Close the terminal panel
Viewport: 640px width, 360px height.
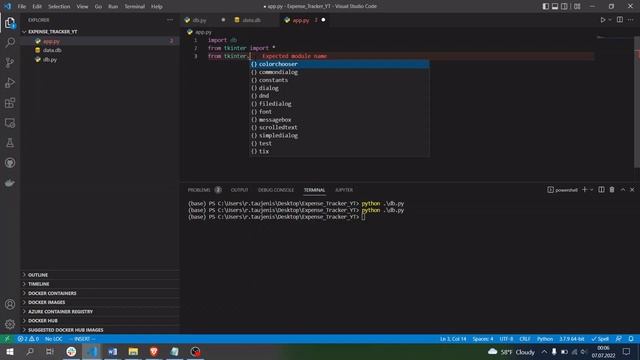click(x=632, y=190)
